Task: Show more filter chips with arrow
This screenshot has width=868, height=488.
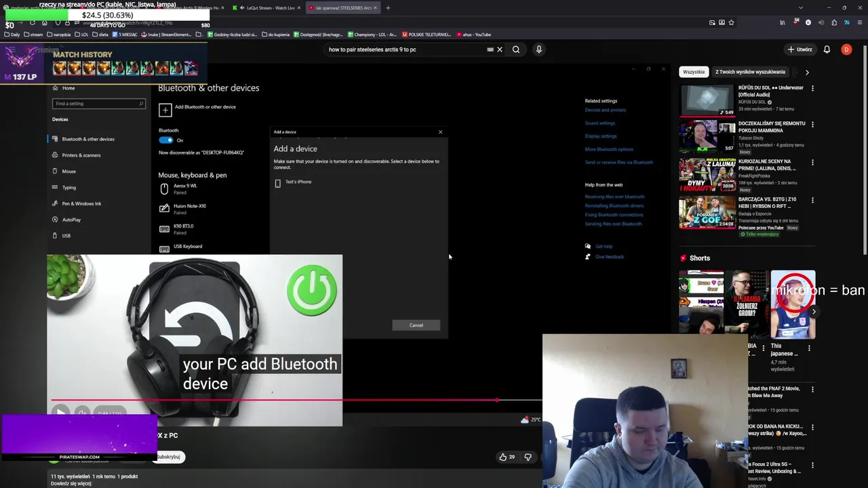Action: pos(807,72)
